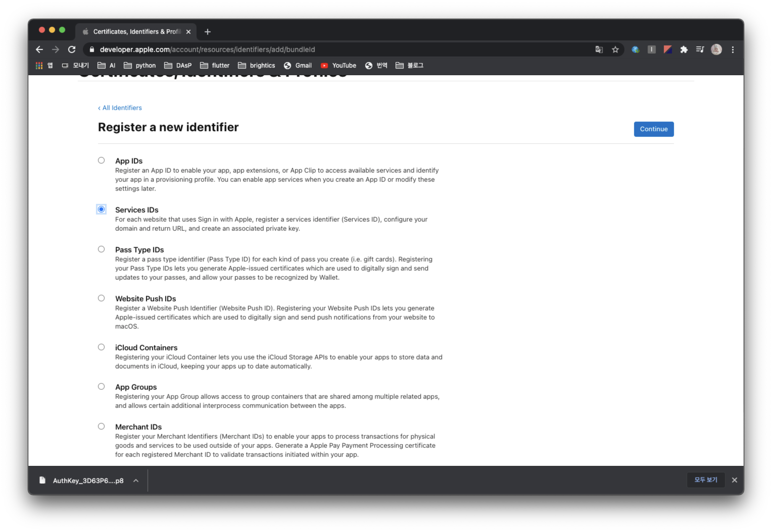Open the Google Translate icon in address bar

pyautogui.click(x=599, y=50)
